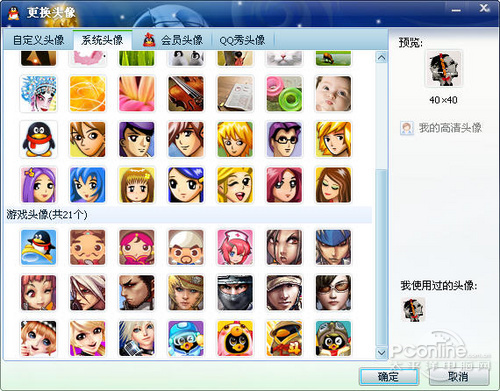The image size is (500, 391).
Task: Pick the pink-haired nurse game avatar
Action: [x=235, y=247]
